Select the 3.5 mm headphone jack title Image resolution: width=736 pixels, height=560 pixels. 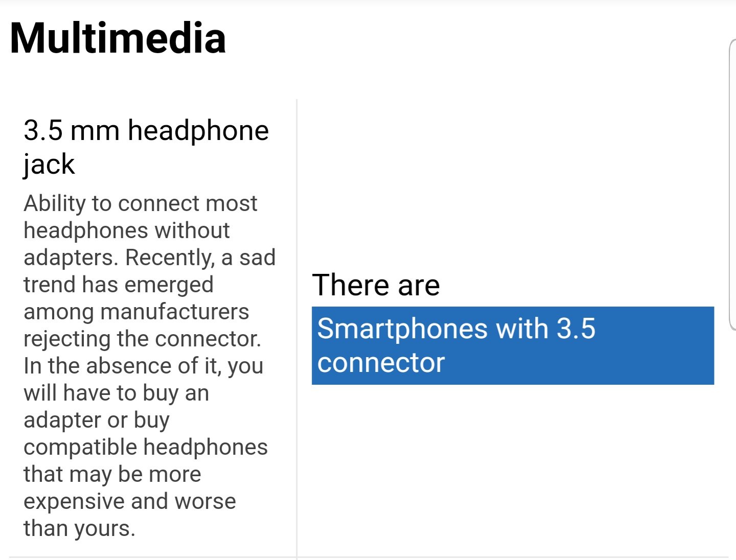(146, 131)
